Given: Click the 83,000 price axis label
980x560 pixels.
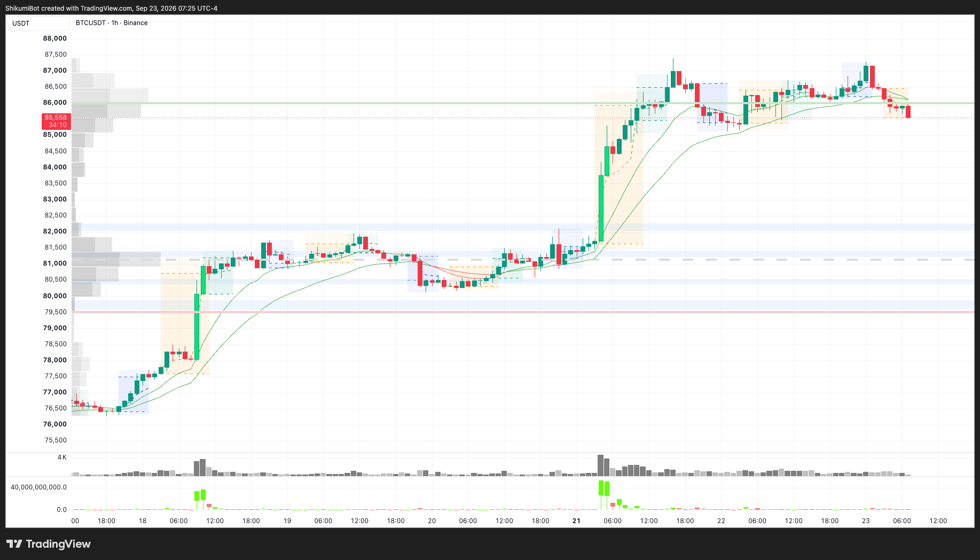Looking at the screenshot, I should coord(55,199).
